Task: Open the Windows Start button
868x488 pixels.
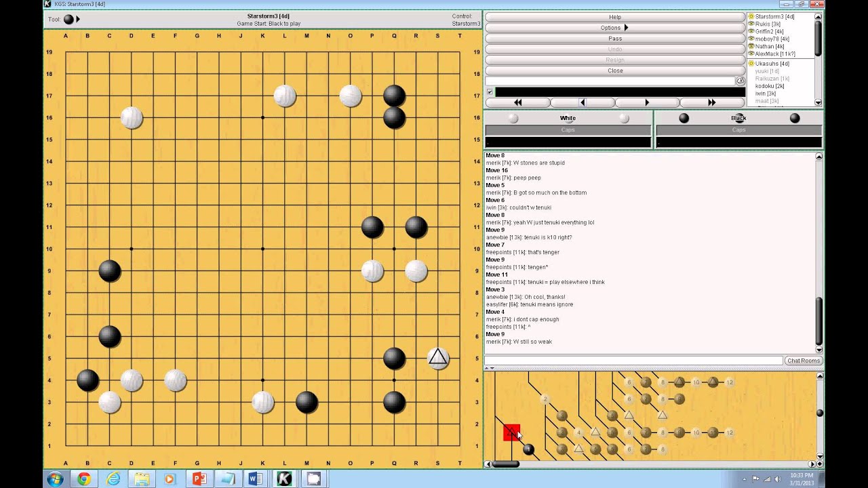Action: (x=55, y=479)
